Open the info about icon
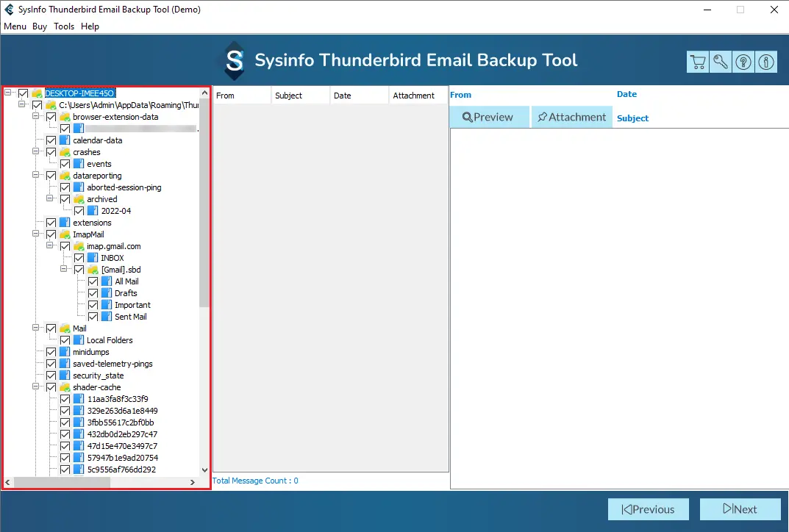The width and height of the screenshot is (789, 532). click(x=766, y=62)
